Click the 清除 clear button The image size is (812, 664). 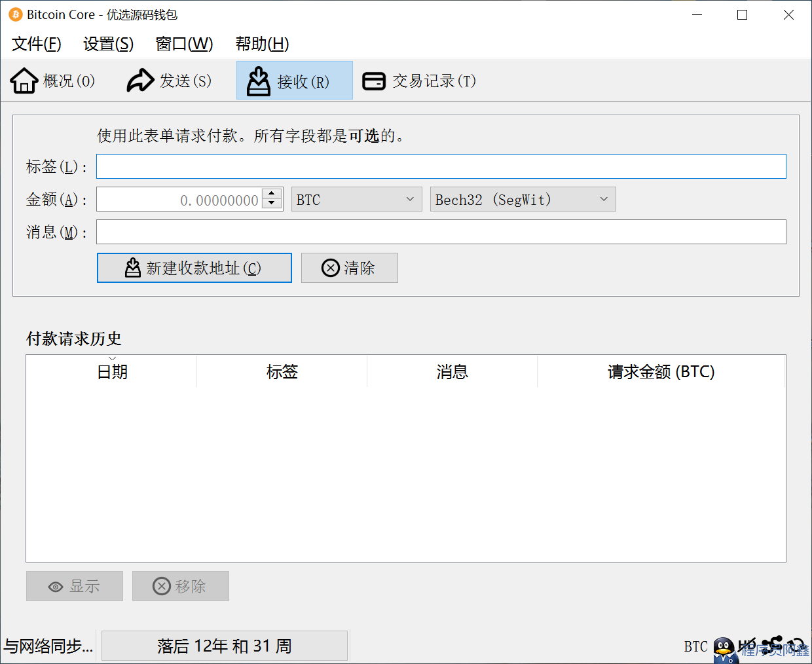(350, 268)
